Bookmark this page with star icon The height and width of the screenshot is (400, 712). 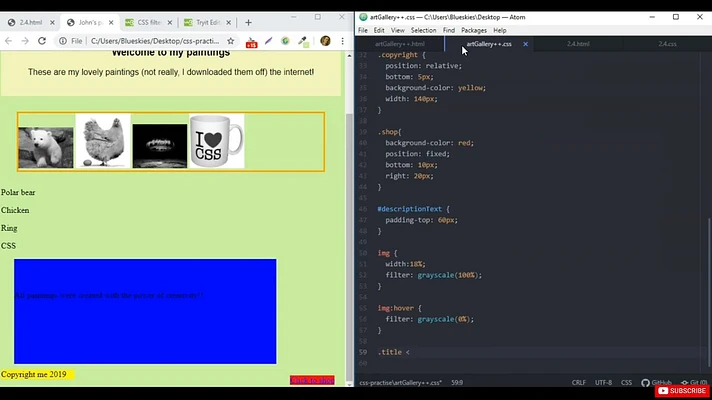pyautogui.click(x=231, y=41)
